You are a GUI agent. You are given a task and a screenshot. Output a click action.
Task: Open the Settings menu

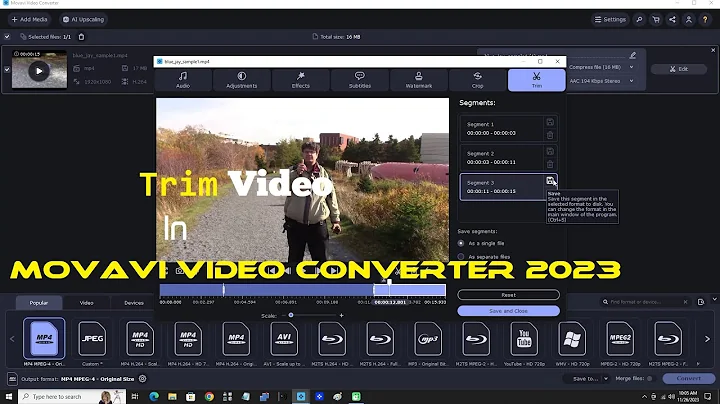(x=610, y=19)
